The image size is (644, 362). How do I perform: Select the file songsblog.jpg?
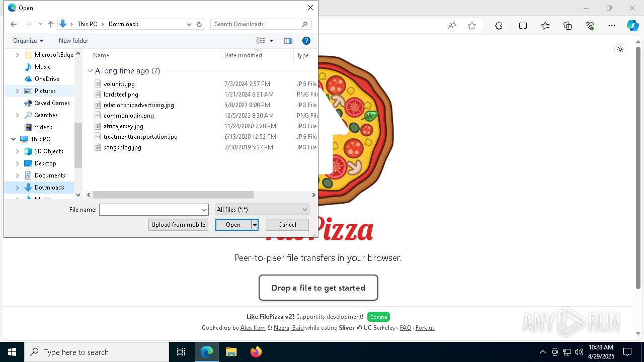(x=122, y=147)
